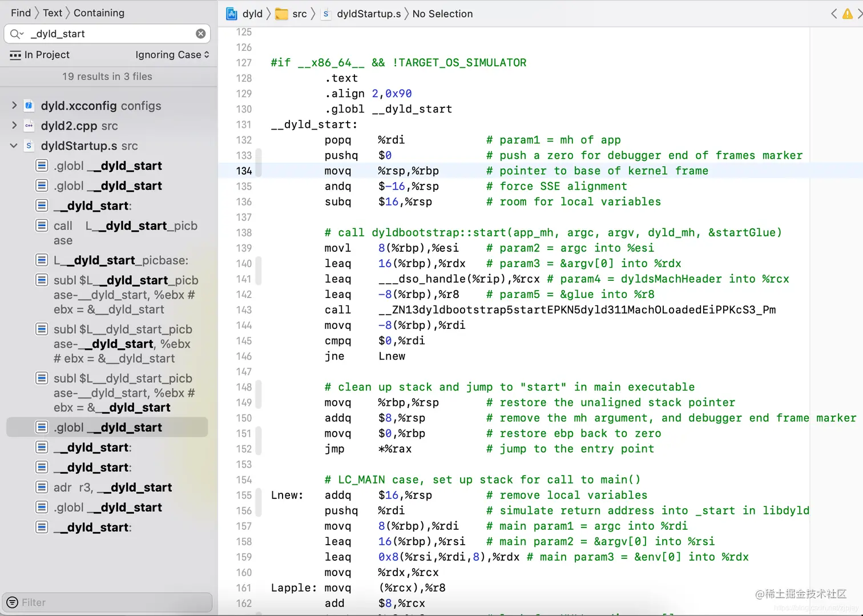The height and width of the screenshot is (616, 863).
Task: Open the first .globl __dyld_start result
Action: [107, 166]
